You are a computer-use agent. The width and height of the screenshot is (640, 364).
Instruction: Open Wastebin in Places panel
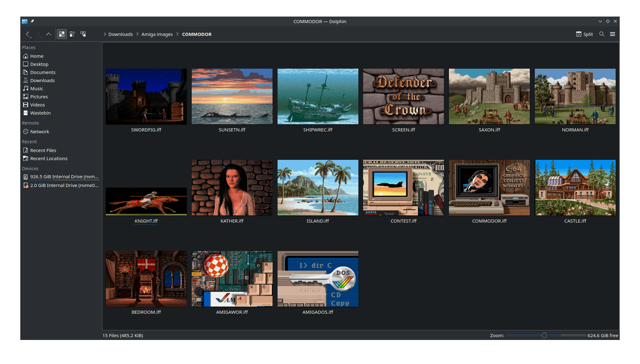click(40, 113)
